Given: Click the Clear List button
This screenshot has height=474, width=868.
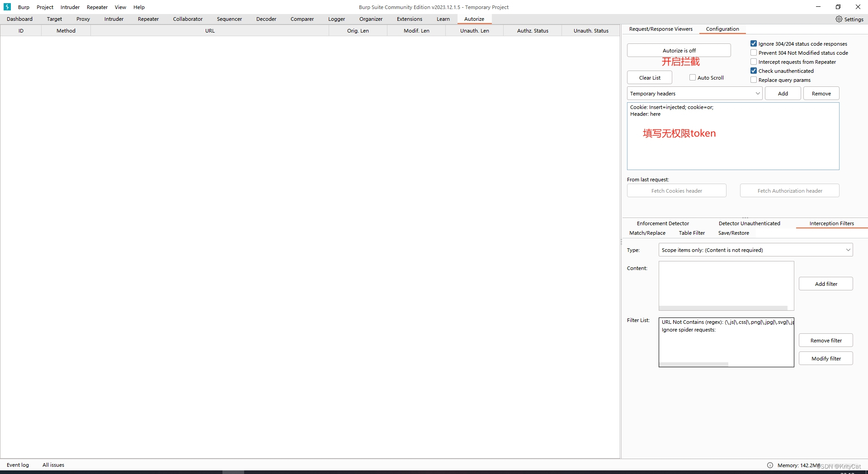Looking at the screenshot, I should click(650, 77).
